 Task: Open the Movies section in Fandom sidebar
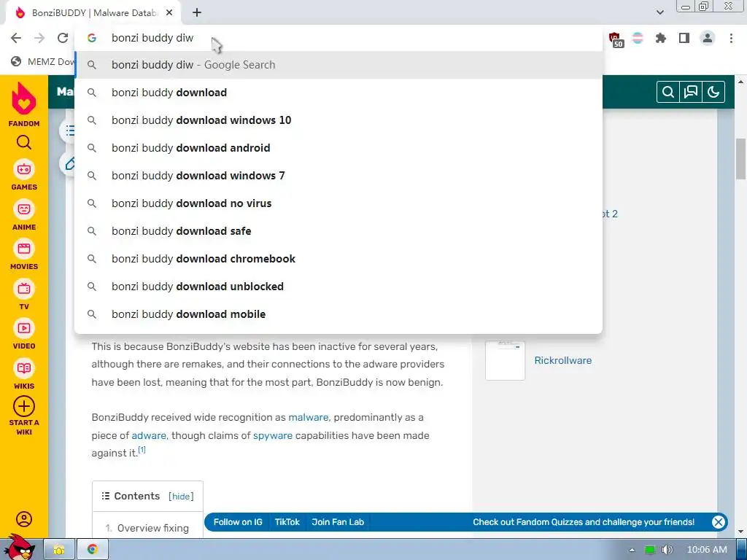(x=24, y=254)
